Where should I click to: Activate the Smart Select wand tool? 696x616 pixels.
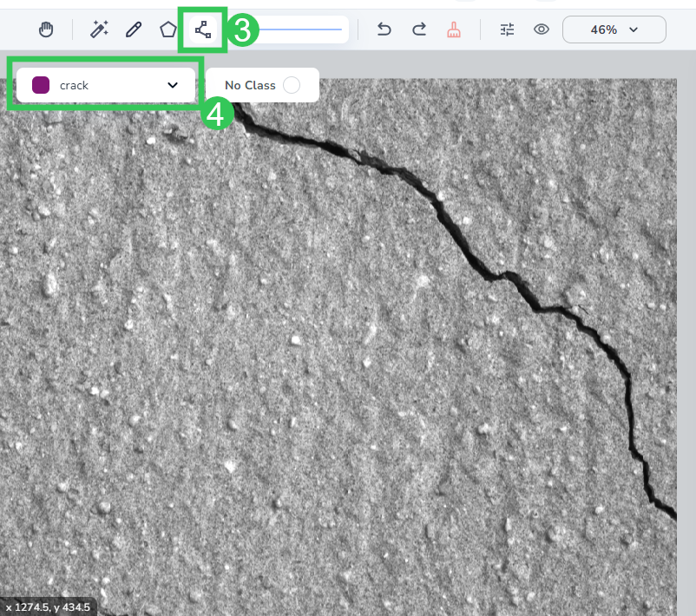98,29
